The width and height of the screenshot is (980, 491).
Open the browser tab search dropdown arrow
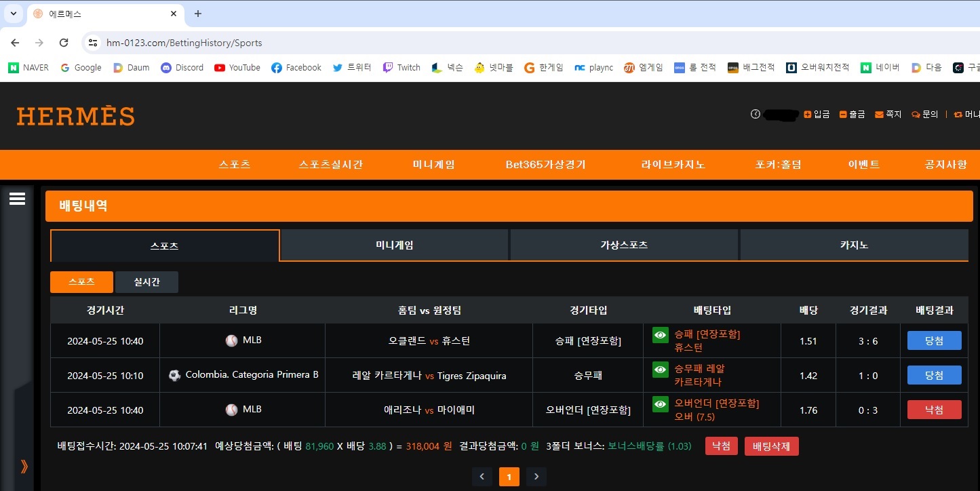coord(13,14)
